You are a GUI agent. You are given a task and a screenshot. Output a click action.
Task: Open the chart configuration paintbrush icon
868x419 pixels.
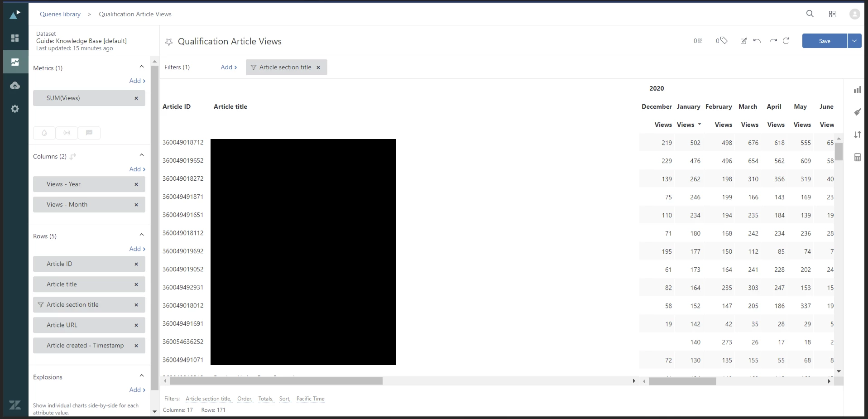click(858, 112)
